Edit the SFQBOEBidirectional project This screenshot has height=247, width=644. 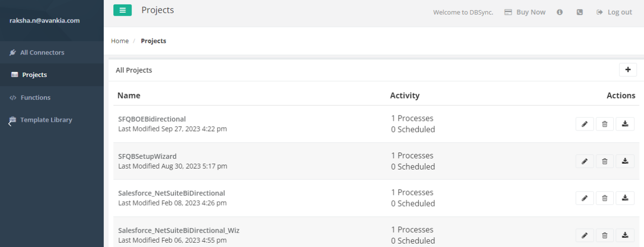point(585,124)
